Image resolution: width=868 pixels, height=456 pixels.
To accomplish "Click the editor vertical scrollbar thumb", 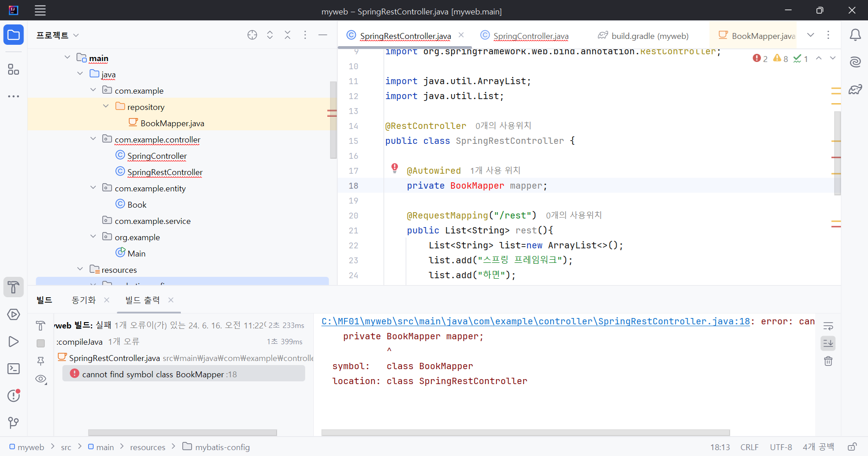I will coord(837,153).
